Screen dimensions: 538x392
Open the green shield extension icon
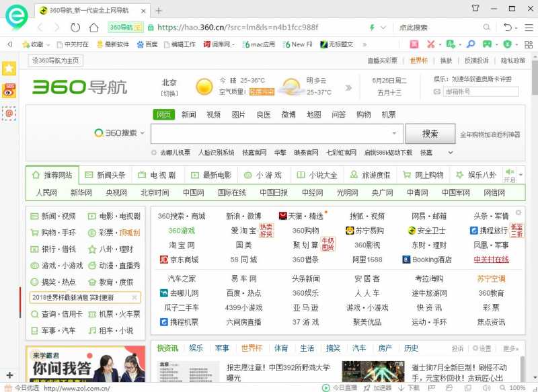[x=507, y=44]
